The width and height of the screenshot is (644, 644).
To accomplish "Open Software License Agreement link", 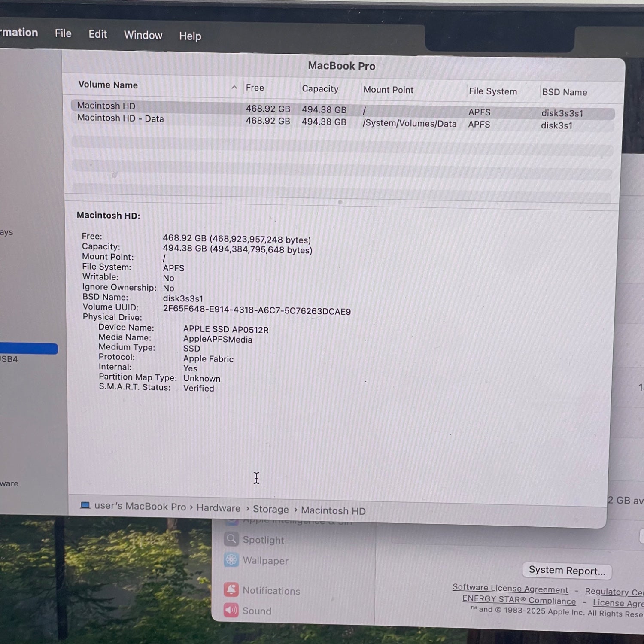I will (510, 589).
